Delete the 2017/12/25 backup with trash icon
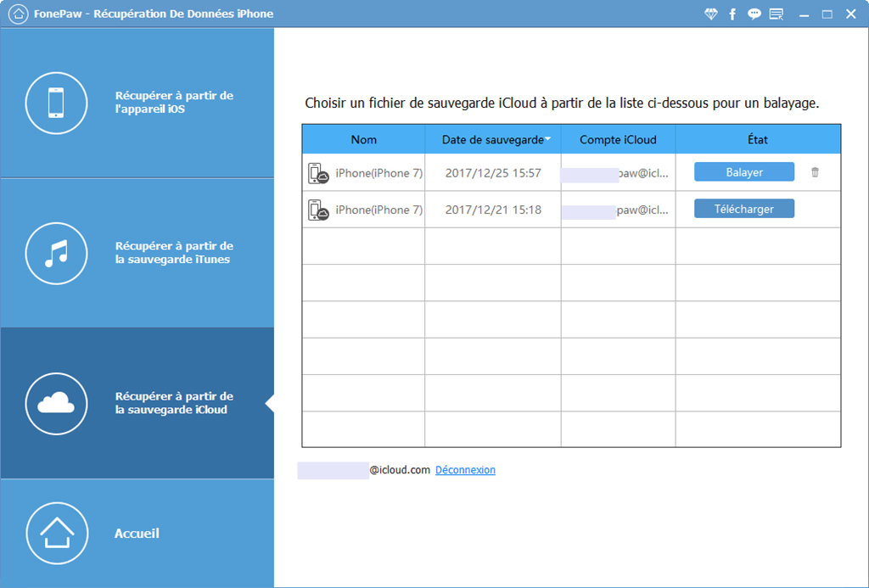The image size is (869, 588). [x=815, y=172]
